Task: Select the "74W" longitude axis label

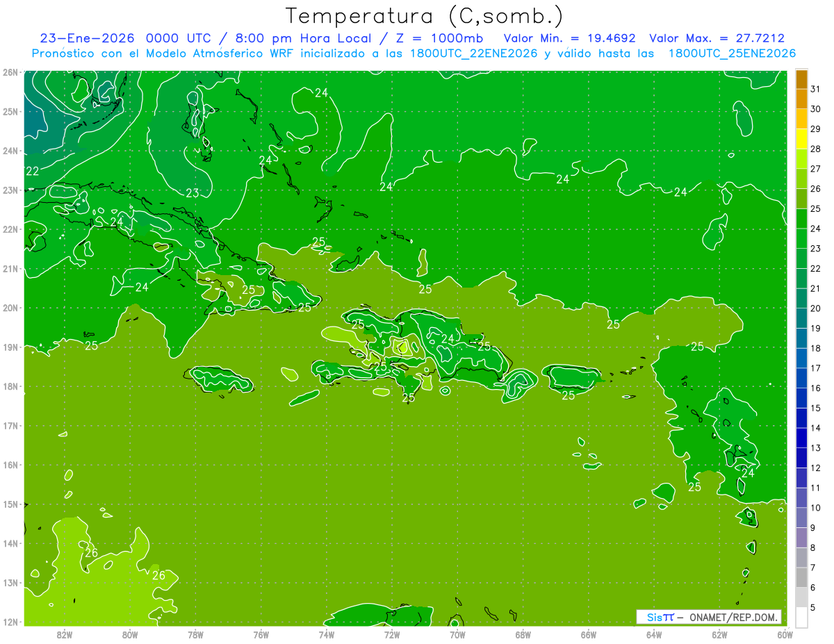Action: click(327, 634)
